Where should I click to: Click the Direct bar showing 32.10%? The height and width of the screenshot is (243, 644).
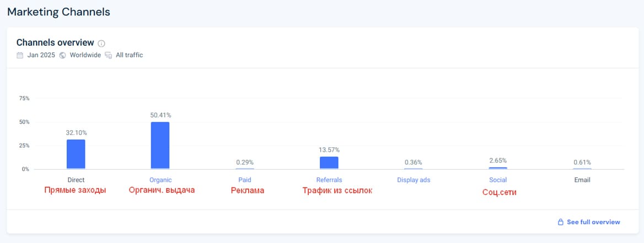(x=76, y=154)
